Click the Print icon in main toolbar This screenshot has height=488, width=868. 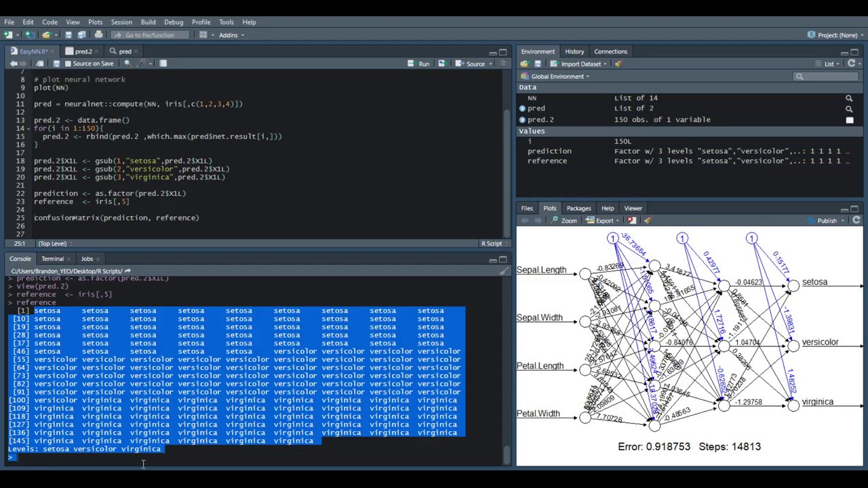99,35
